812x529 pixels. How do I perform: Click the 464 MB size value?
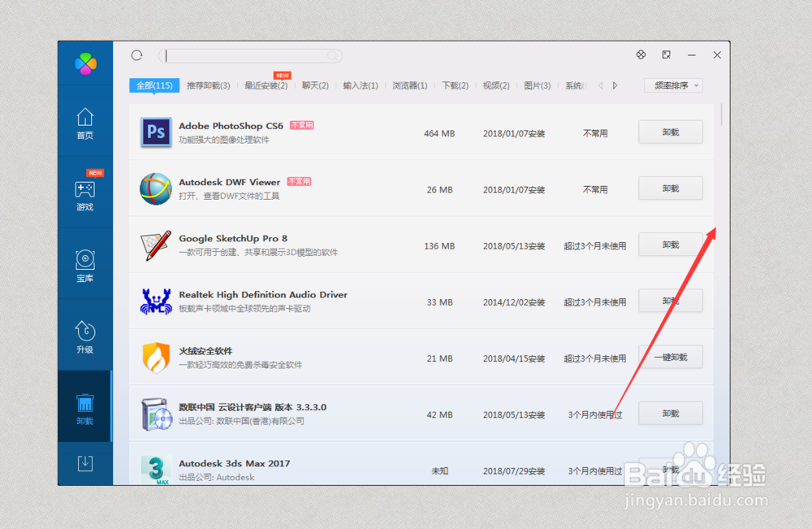[x=439, y=133]
